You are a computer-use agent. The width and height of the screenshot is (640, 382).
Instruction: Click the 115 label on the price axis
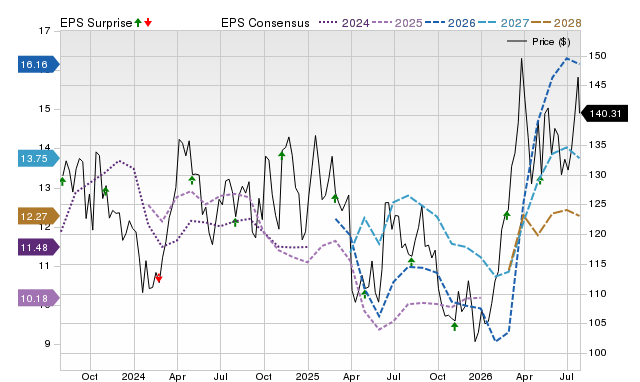click(x=597, y=264)
